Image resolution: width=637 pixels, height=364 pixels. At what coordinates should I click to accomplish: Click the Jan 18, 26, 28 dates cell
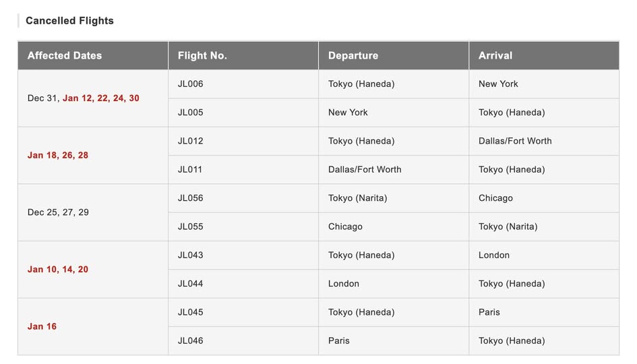click(58, 156)
